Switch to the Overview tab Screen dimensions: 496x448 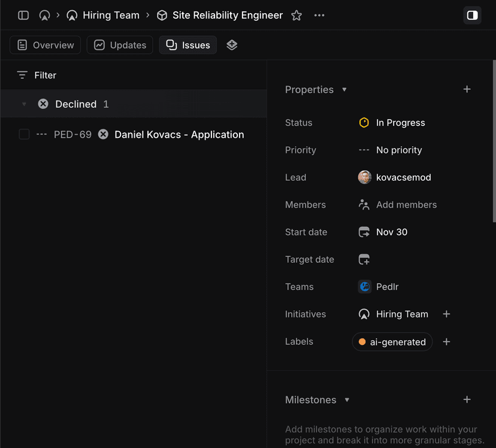[x=46, y=45]
